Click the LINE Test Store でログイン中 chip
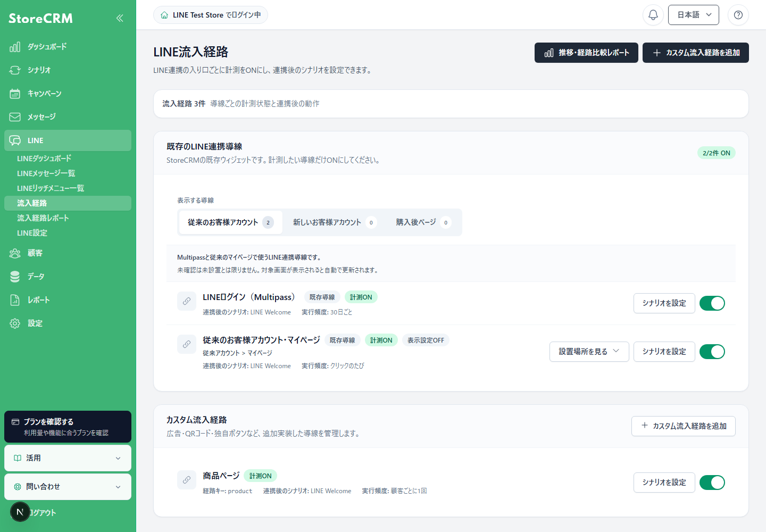 pyautogui.click(x=211, y=15)
